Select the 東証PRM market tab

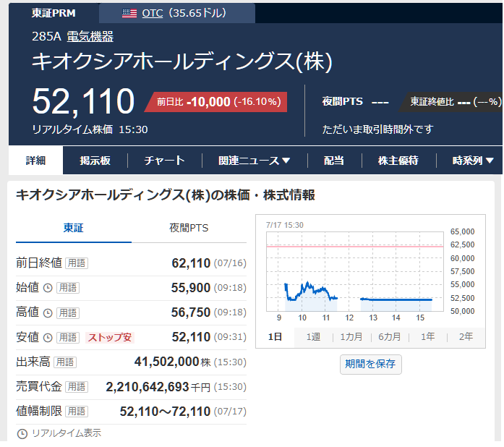pos(54,13)
